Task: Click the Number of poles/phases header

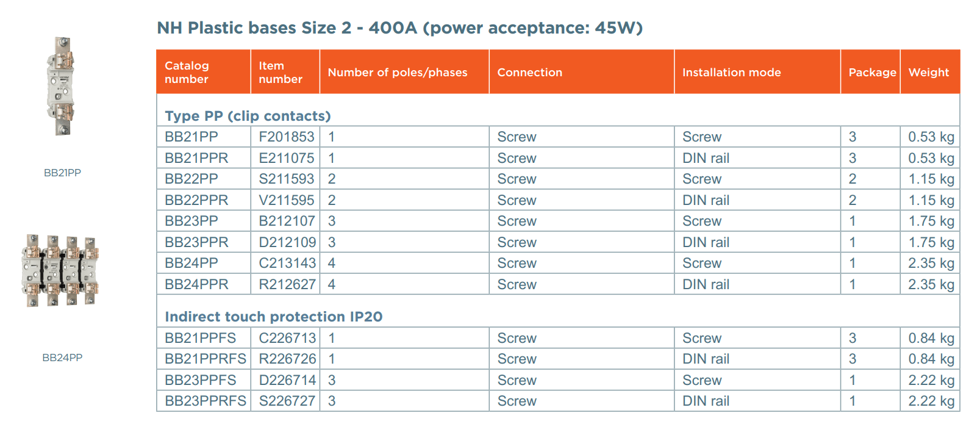Action: [x=398, y=72]
